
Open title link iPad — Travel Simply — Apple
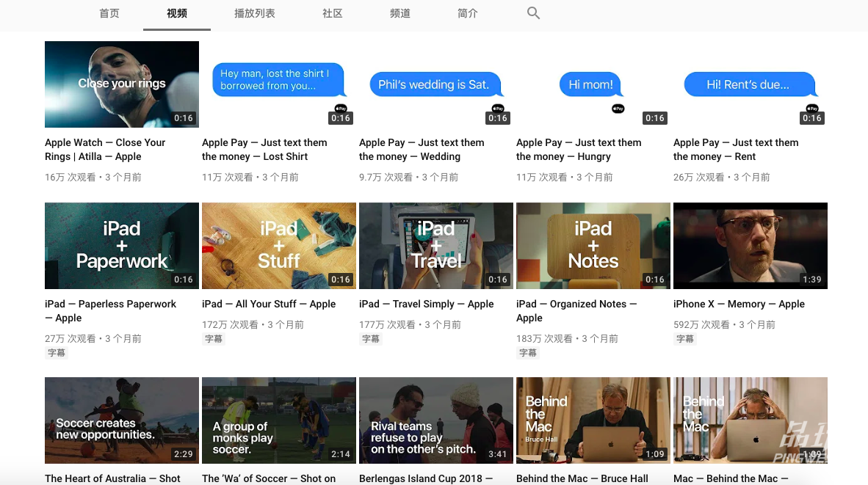click(x=426, y=304)
